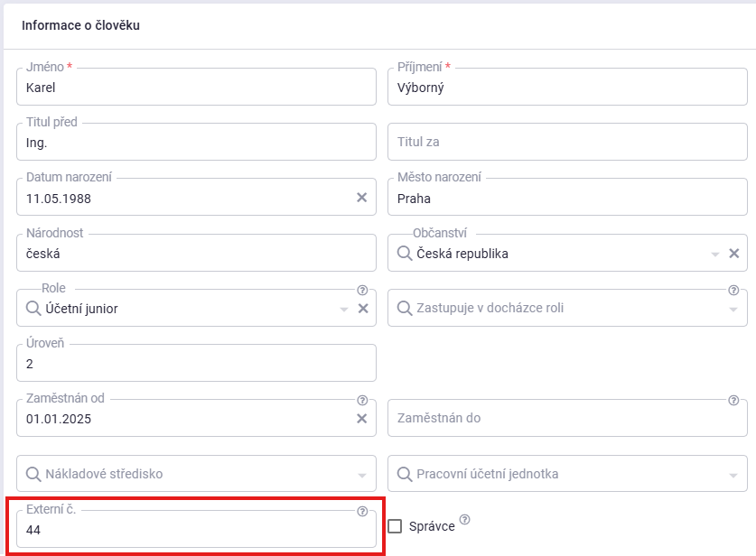
Task: Click help icon next to Správce
Action: 465,520
